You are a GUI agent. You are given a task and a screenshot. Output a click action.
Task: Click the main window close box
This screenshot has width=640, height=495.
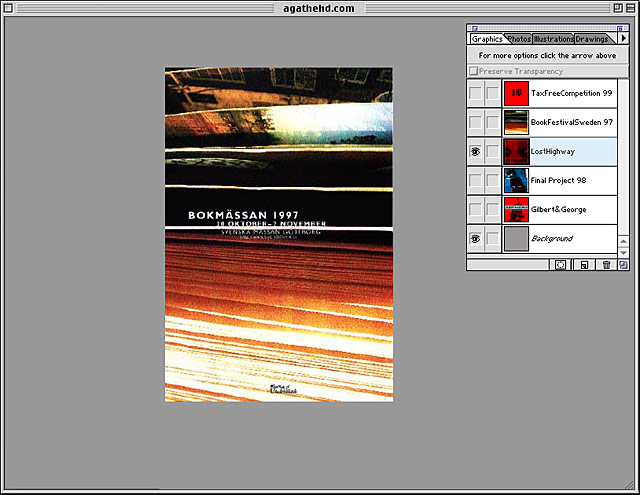[8, 8]
